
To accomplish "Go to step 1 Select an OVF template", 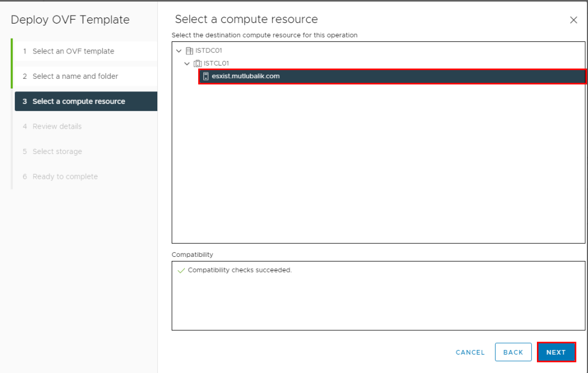I will point(86,51).
